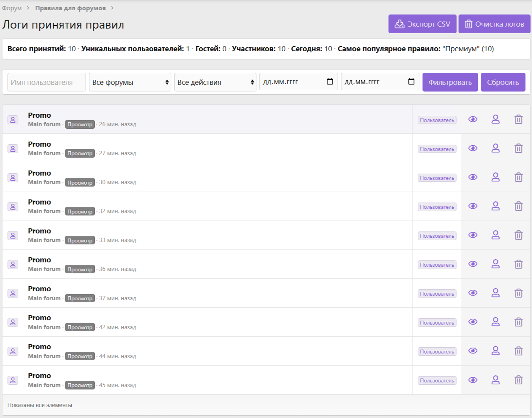The width and height of the screenshot is (532, 418).
Task: Open the 'Правила для форумов' breadcrumb
Action: [70, 8]
